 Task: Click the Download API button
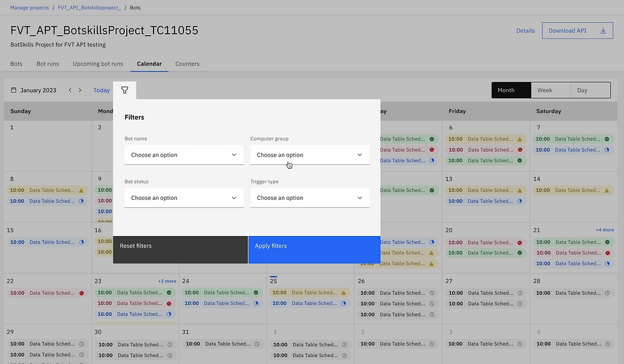click(x=578, y=31)
